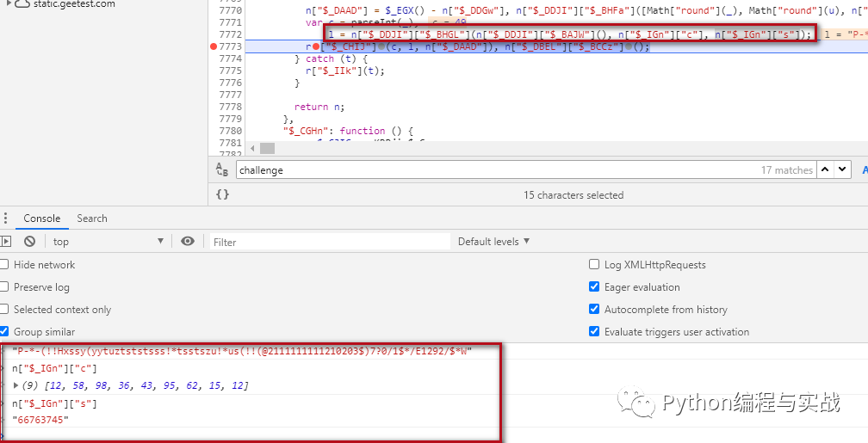
Task: Jump to previous search match
Action: [x=825, y=170]
